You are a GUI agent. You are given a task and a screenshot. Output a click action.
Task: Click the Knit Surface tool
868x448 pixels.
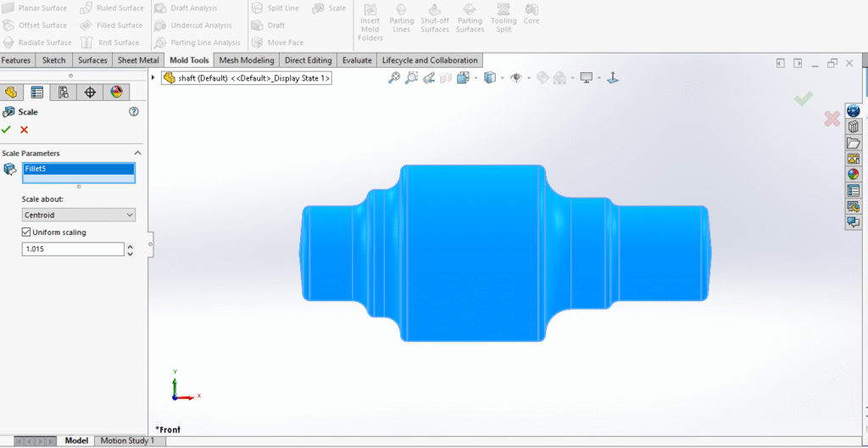click(x=109, y=42)
